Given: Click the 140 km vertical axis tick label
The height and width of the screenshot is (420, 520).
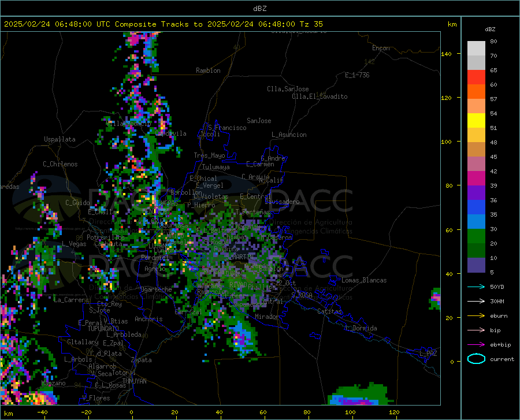Looking at the screenshot, I should [x=446, y=54].
